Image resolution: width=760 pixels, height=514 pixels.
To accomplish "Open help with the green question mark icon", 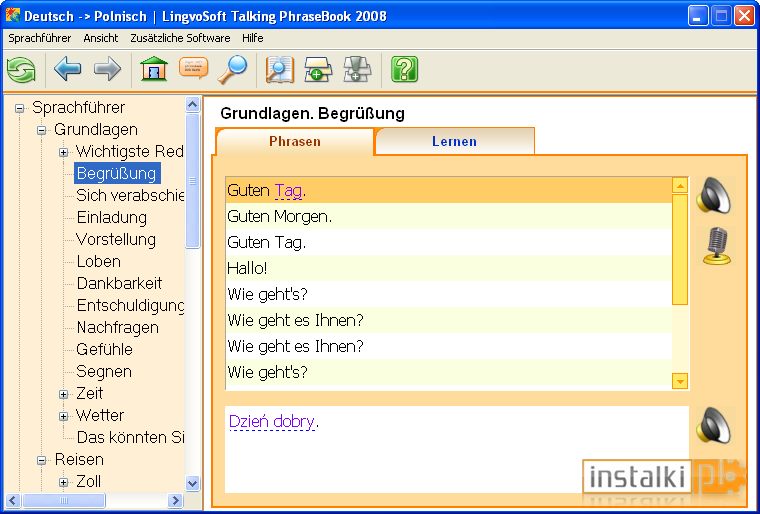I will (x=405, y=69).
